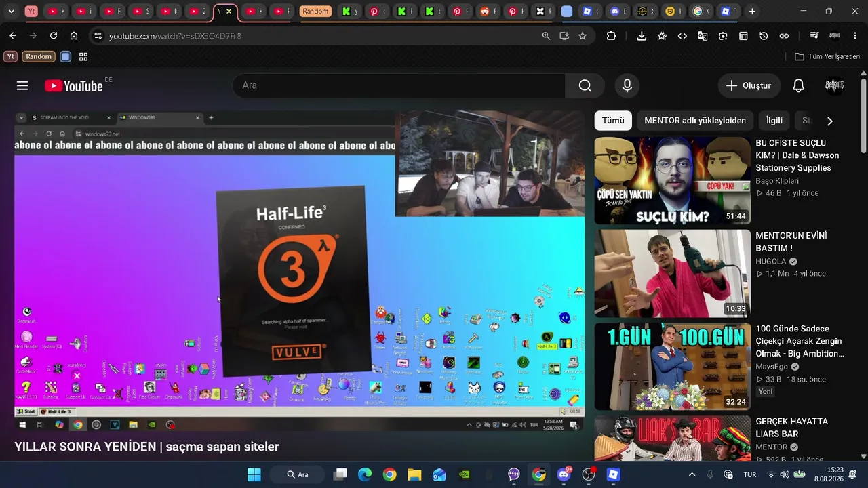
Task: Open the YouTube guide hamburger menu
Action: 22,85
